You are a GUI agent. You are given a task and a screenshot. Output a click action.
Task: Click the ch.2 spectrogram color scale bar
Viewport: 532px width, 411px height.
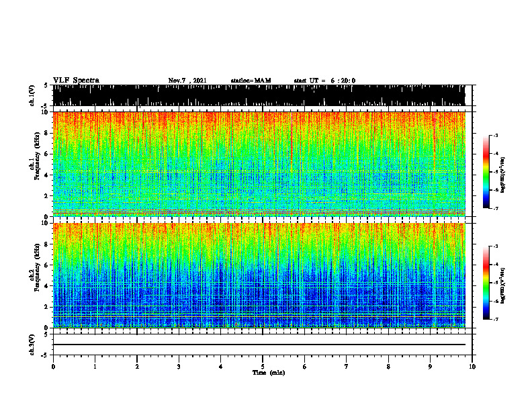point(486,283)
